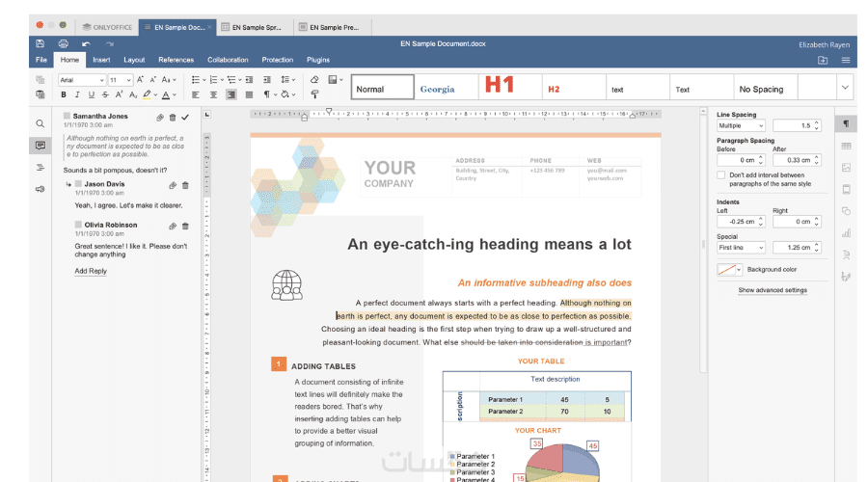This screenshot has width=868, height=482.
Task: Apply the Normal paragraph style
Action: pos(383,87)
